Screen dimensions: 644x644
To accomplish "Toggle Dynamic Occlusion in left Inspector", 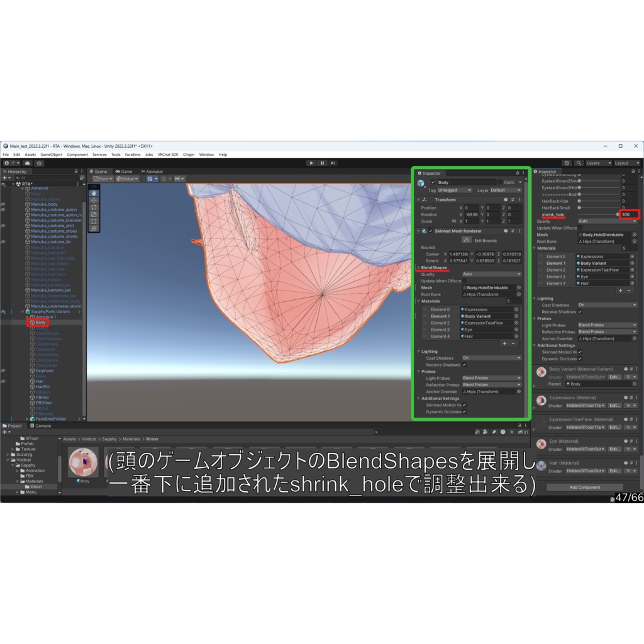I will click(464, 411).
